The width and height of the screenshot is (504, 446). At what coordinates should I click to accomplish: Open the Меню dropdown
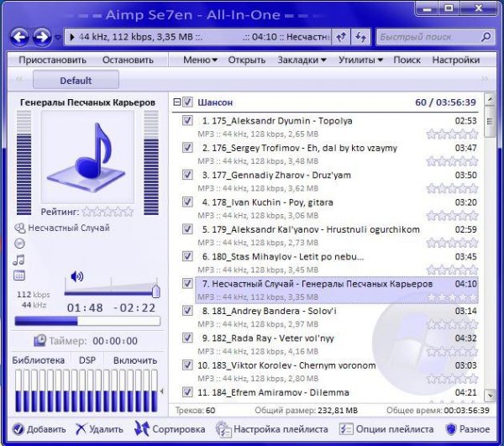[x=200, y=60]
